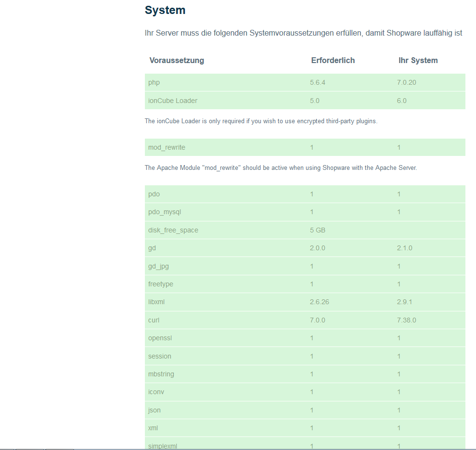This screenshot has height=450, width=476.
Task: Click the Systemvoraussetzungen intro sentence
Action: pos(304,33)
